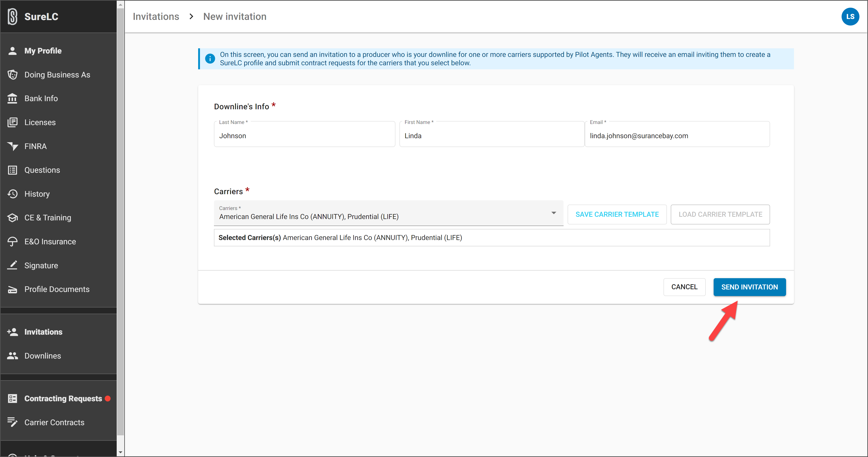Click the FINRA funnel icon
This screenshot has height=457, width=868.
[12, 146]
